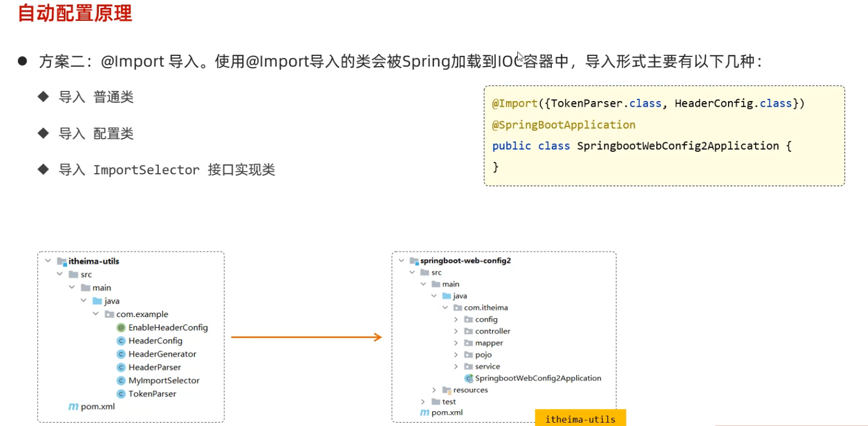Click the yellow itheima-utils label
Image resolution: width=868 pixels, height=426 pixels.
pos(581,419)
